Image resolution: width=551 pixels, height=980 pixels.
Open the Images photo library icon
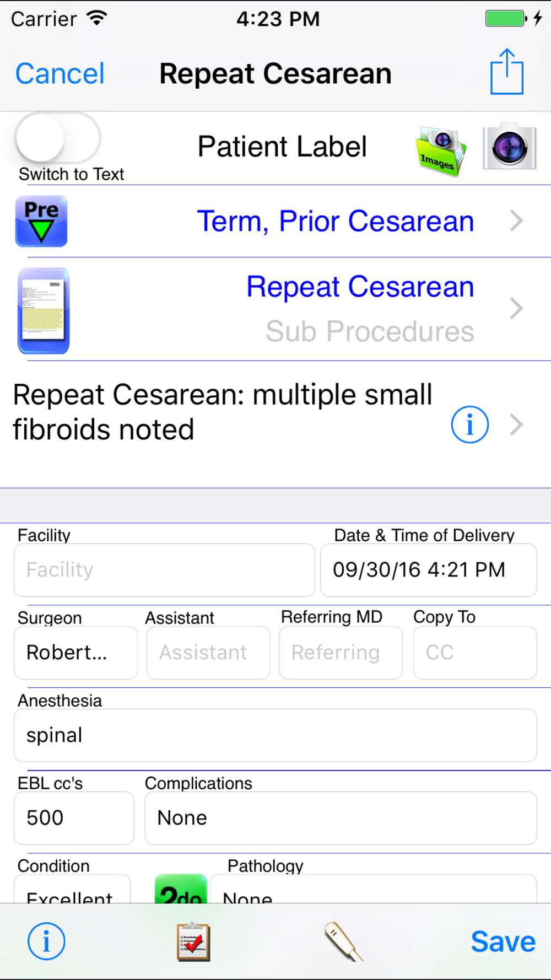[440, 150]
